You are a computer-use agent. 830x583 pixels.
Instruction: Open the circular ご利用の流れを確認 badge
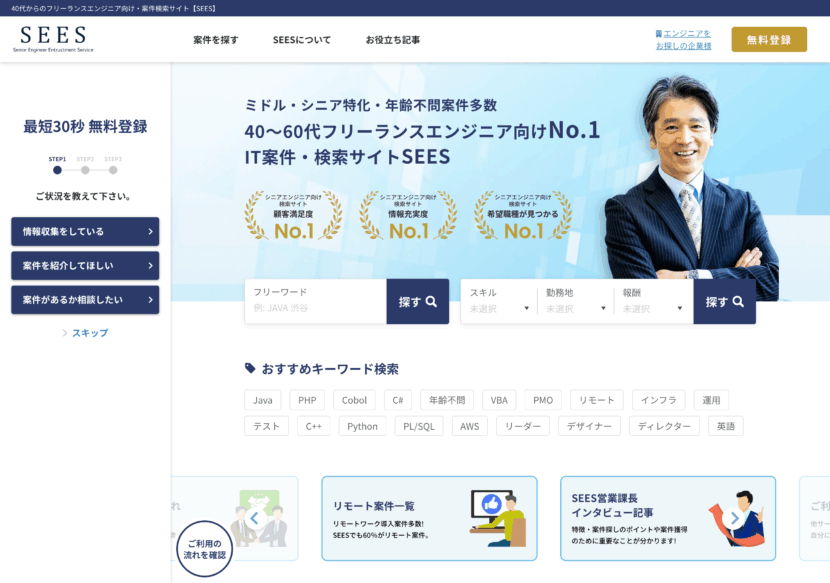(204, 548)
